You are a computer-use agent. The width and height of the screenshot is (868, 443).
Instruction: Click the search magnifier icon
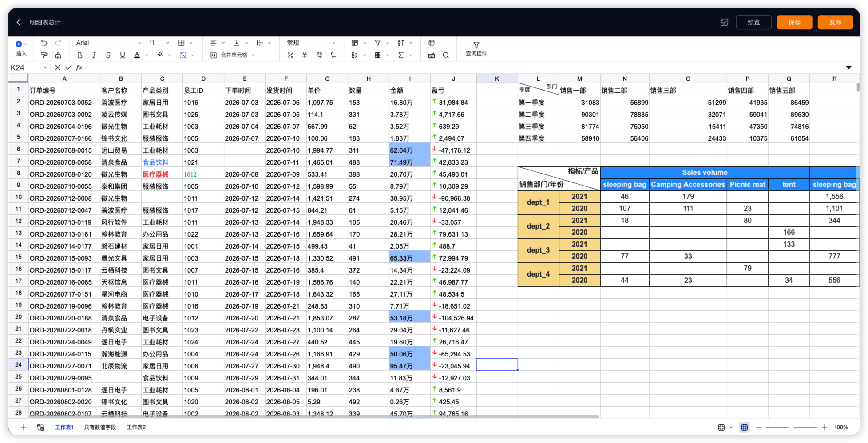446,55
